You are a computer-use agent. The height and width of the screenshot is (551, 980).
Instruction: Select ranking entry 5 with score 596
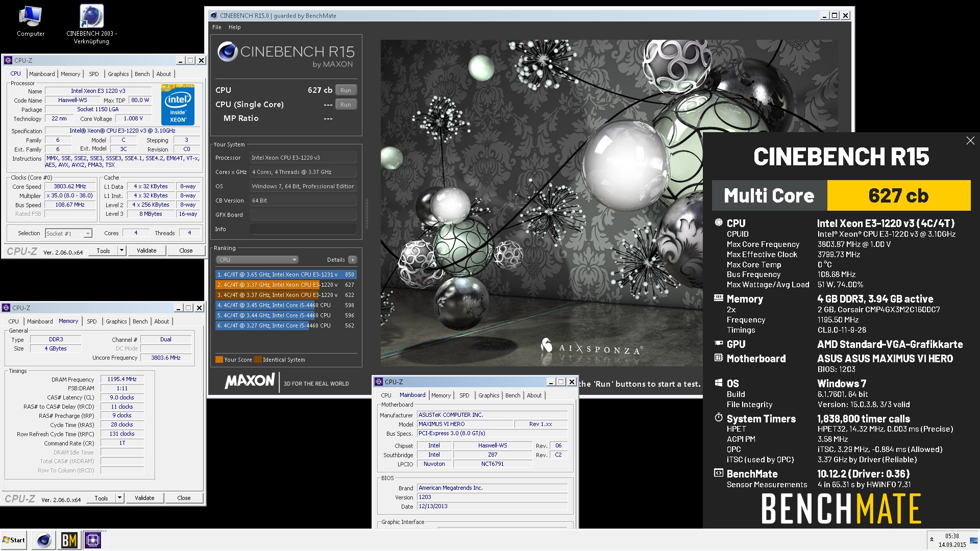pyautogui.click(x=286, y=315)
